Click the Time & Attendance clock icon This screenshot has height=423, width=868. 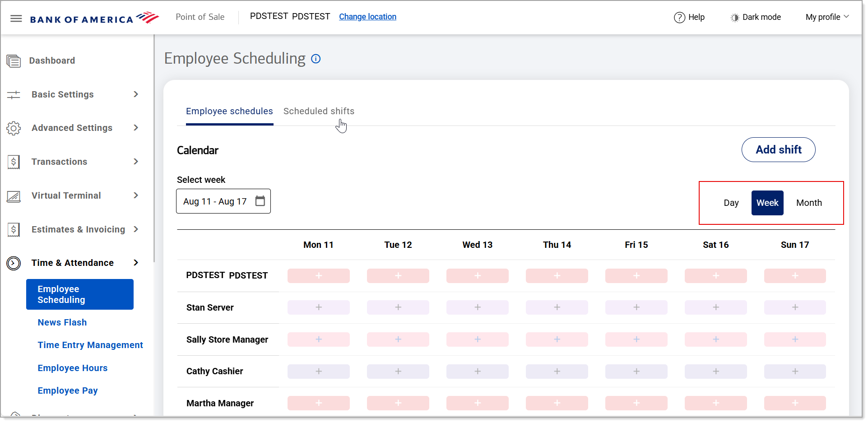coord(14,263)
